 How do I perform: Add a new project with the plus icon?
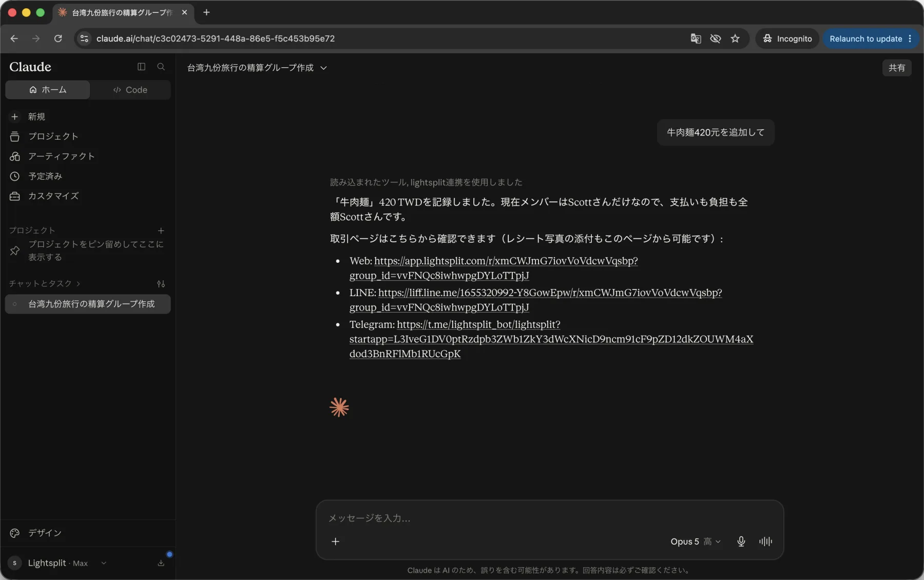pyautogui.click(x=161, y=230)
